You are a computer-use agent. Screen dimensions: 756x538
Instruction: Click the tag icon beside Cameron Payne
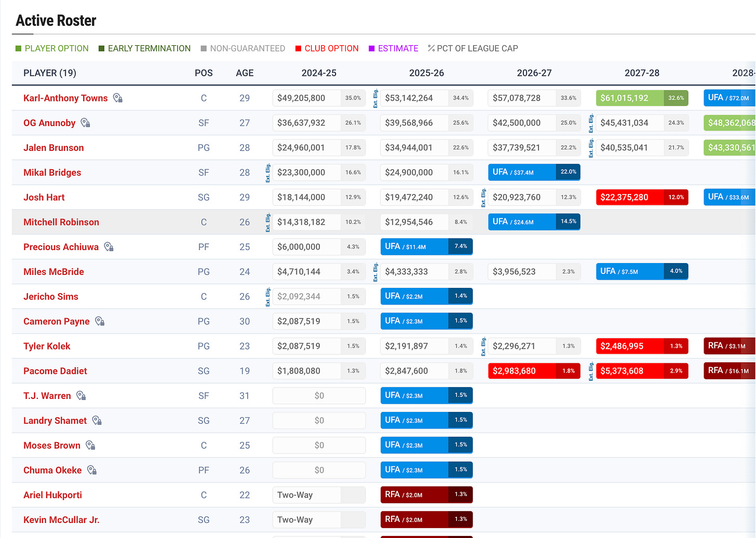click(100, 321)
